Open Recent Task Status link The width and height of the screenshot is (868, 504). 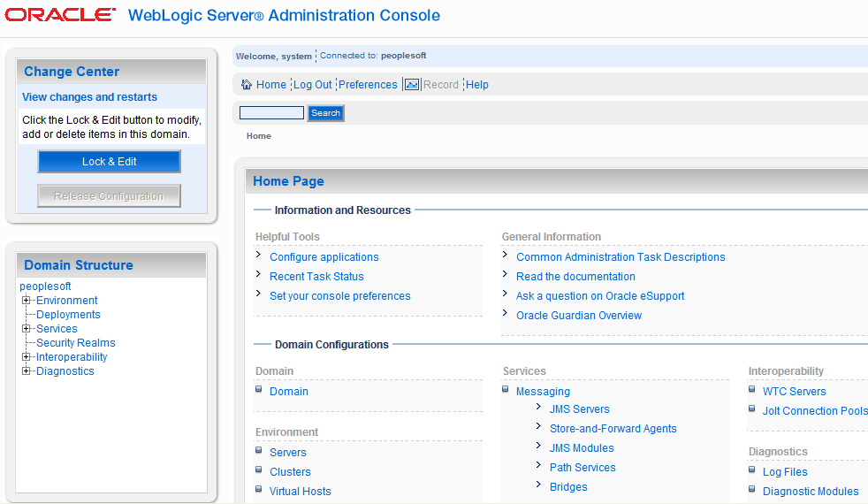(x=316, y=277)
